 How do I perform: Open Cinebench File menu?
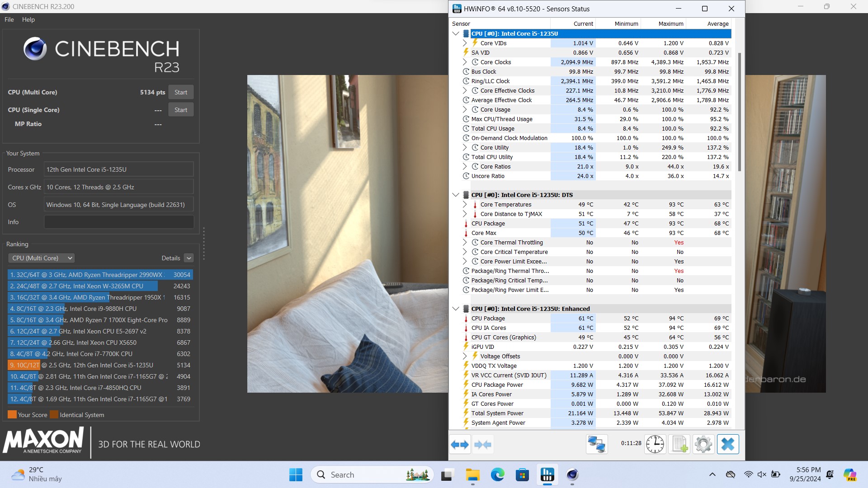[x=9, y=19]
